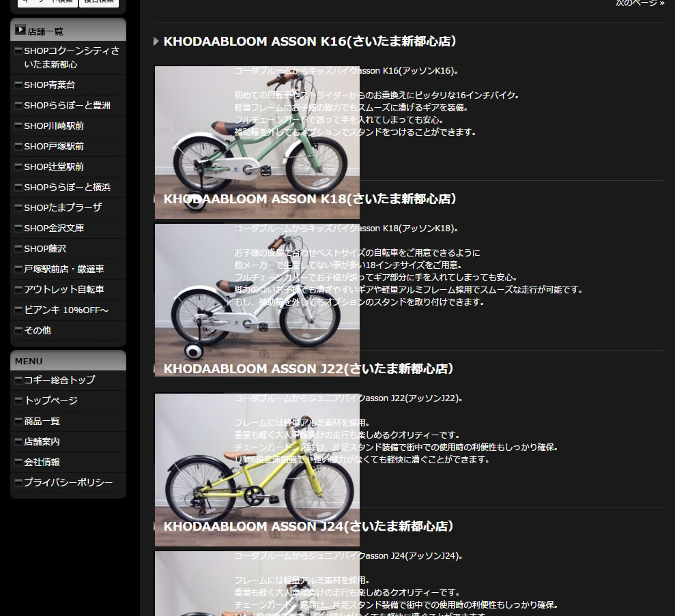Open KHODAABLOOM ASSON J22 title link
This screenshot has height=616, width=675.
pos(308,368)
